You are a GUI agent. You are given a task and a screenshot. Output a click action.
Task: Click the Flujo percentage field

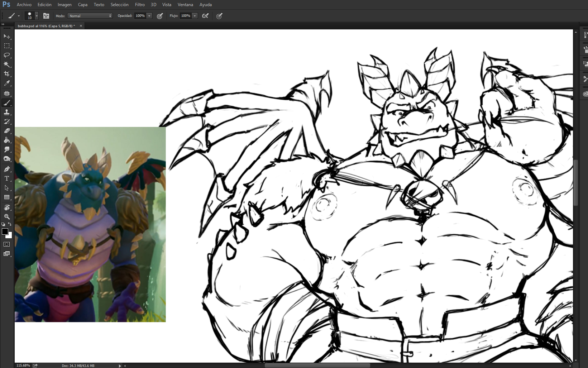(x=186, y=16)
